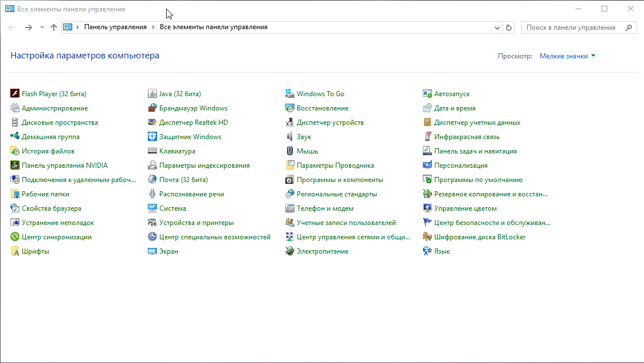Expand the chevron before Панель управления breadcrumb
The height and width of the screenshot is (363, 644).
click(77, 27)
